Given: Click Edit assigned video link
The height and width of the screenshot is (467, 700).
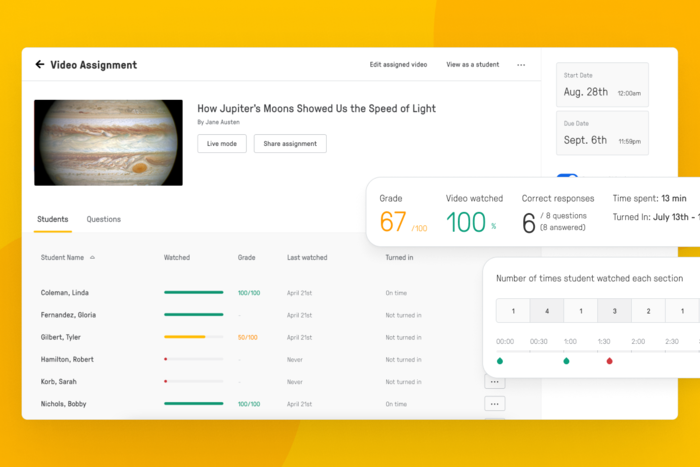Looking at the screenshot, I should coord(398,65).
